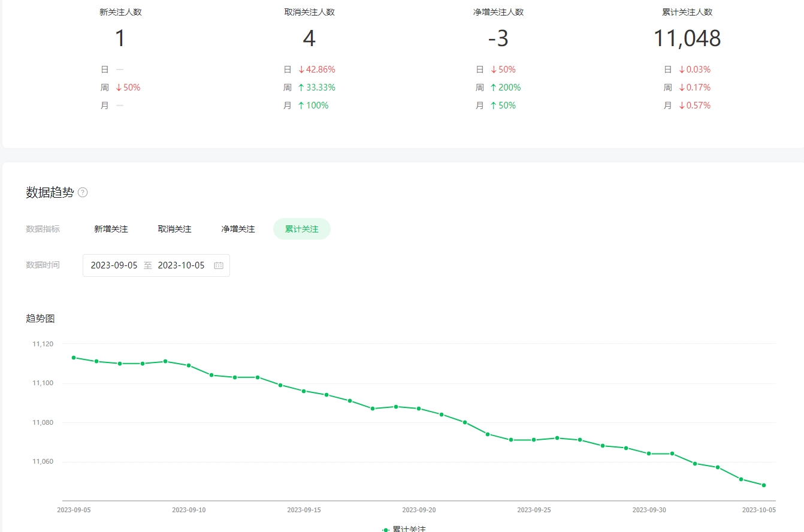Click the end date 2023-10-05 field

tap(181, 265)
